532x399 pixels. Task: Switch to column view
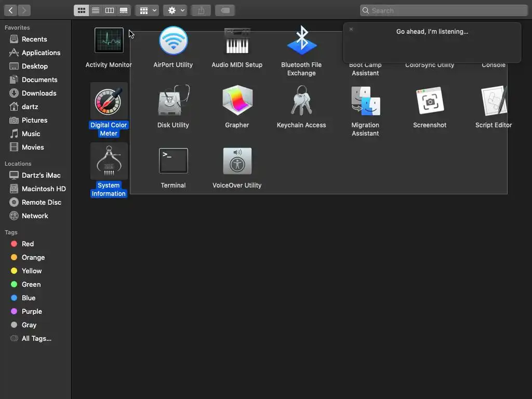pos(110,10)
